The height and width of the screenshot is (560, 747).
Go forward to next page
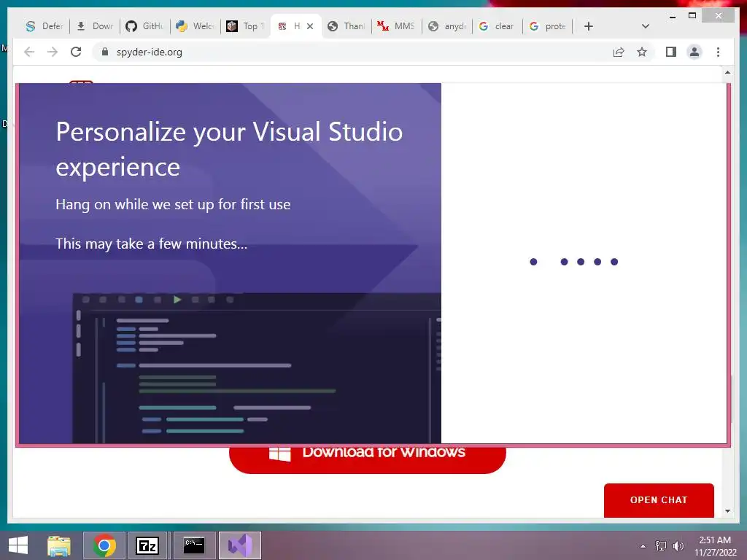53,52
